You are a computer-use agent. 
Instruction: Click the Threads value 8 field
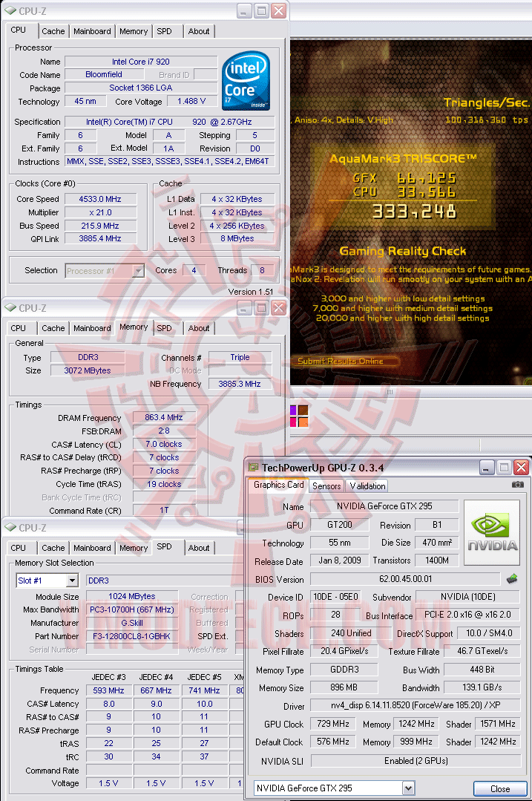(263, 270)
